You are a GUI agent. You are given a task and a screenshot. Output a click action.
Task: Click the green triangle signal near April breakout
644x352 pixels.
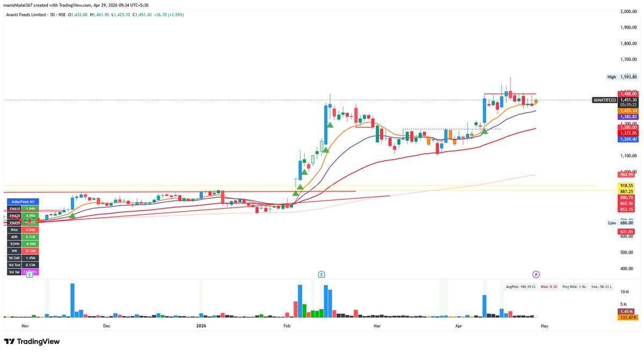click(x=485, y=131)
